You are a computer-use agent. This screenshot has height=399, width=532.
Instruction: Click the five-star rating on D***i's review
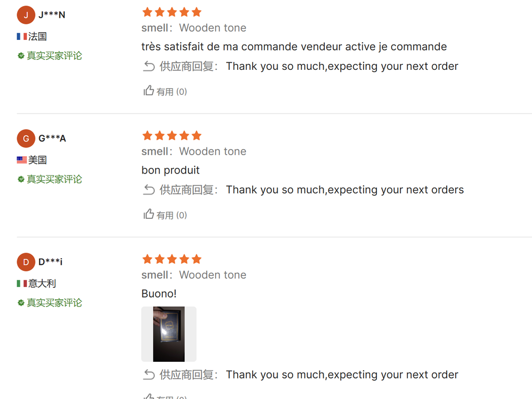point(172,259)
